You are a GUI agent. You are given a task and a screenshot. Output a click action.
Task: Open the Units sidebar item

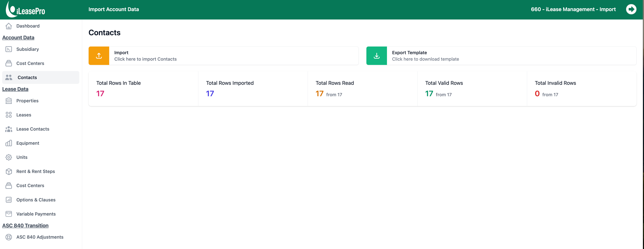41,157
